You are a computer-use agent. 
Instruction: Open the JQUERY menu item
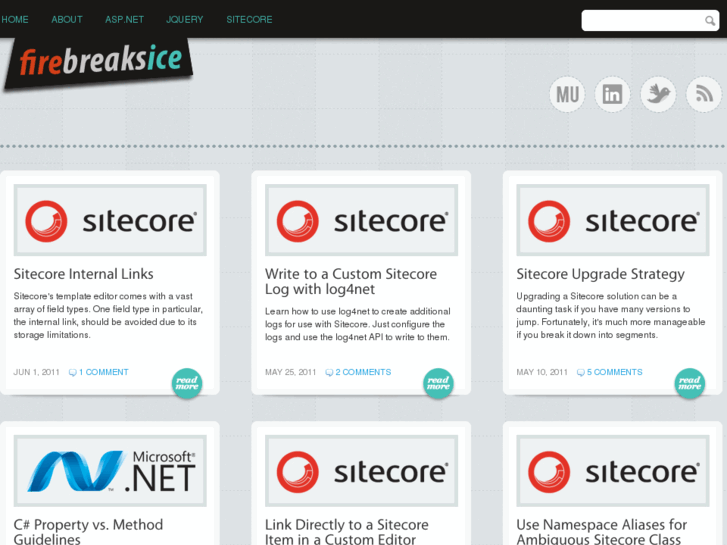[185, 19]
